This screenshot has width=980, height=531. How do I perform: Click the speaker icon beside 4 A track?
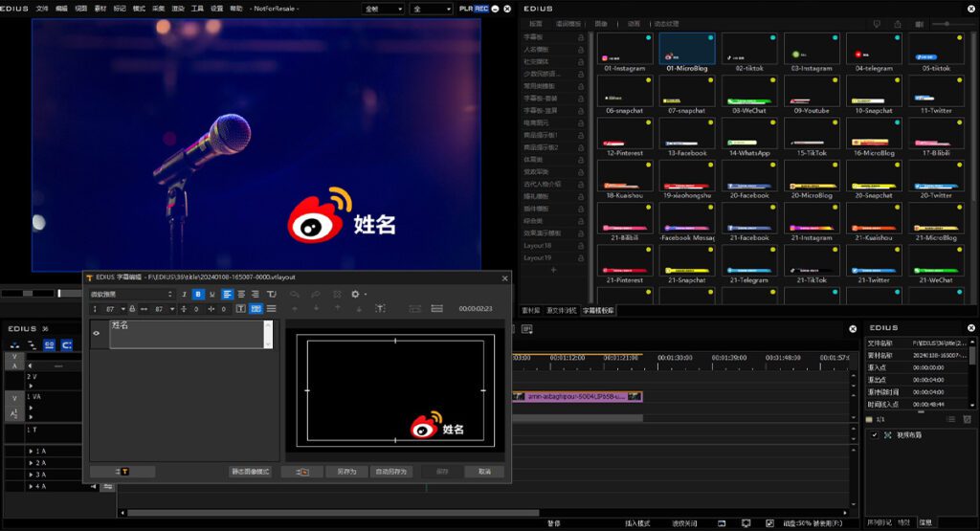tap(94, 486)
